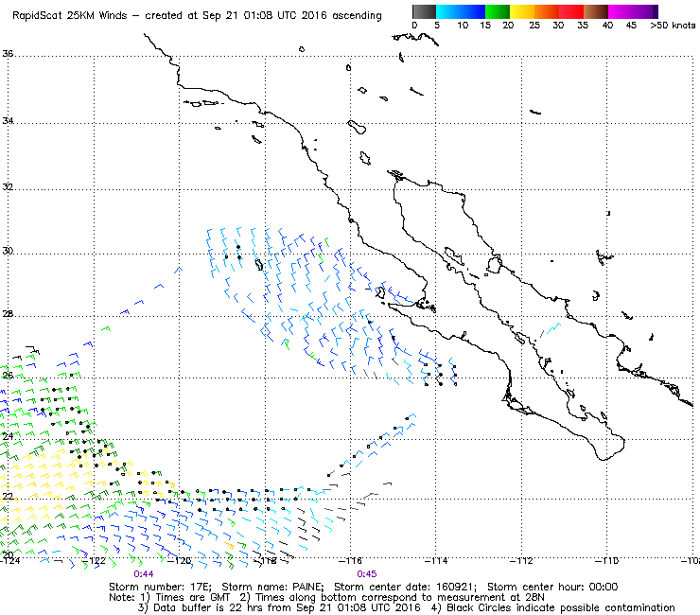Click the magenta 40-45 knots legend color
Image resolution: width=700 pixels, height=615 pixels.
click(621, 11)
